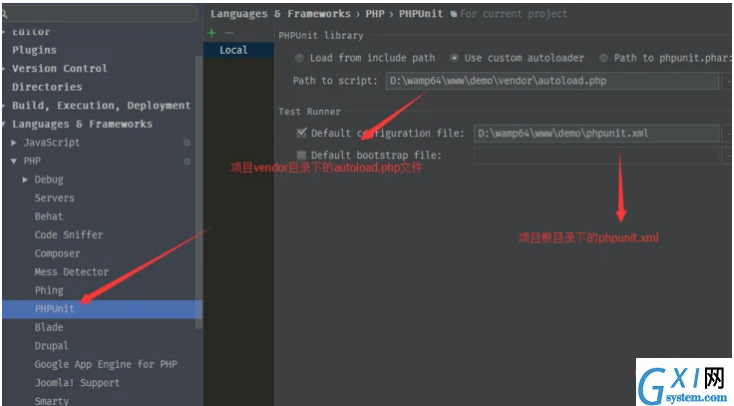Viewport: 734px width, 406px height.
Task: Select Servers under PHP
Action: tap(54, 198)
